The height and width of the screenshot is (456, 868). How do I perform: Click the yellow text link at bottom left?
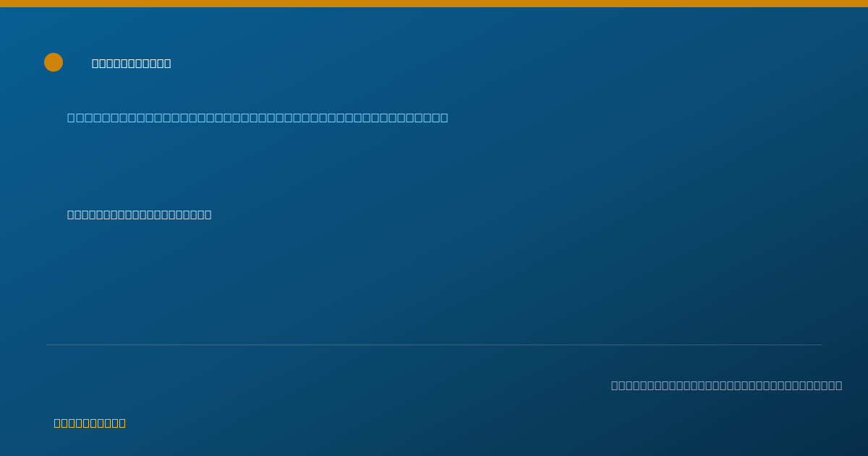[x=90, y=423]
